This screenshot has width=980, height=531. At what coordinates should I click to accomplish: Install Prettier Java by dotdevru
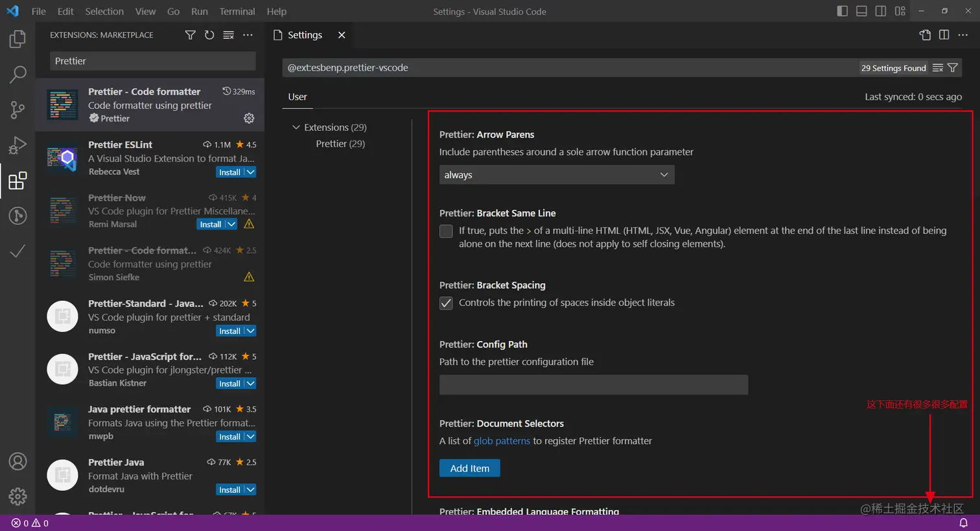tap(229, 490)
